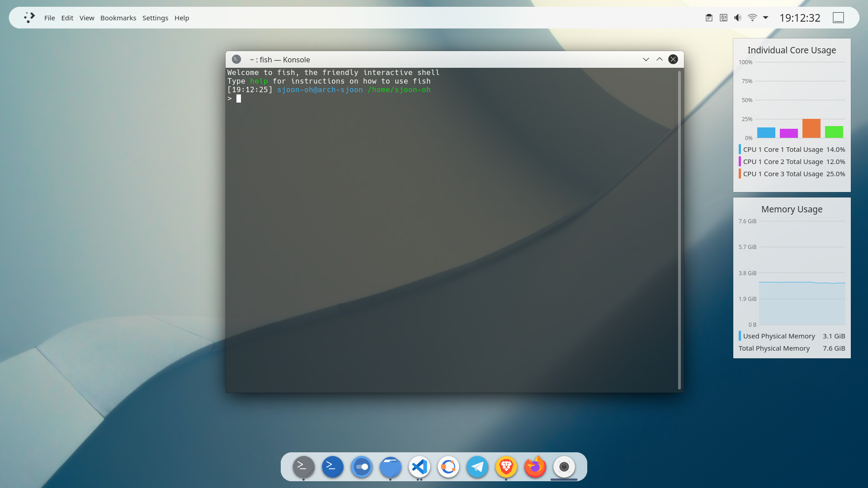Viewport: 868px width, 488px height.
Task: Click the keyboard layout tray icon
Action: 723,18
